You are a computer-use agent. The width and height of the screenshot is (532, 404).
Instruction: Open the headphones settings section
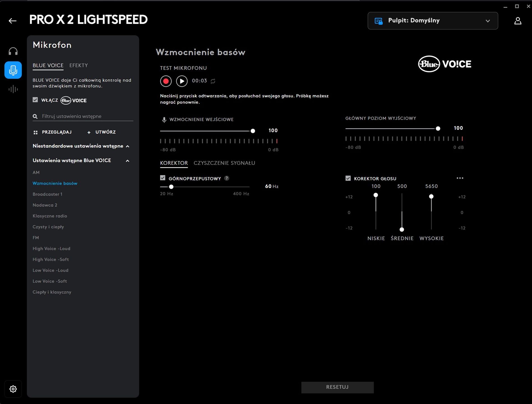point(13,51)
